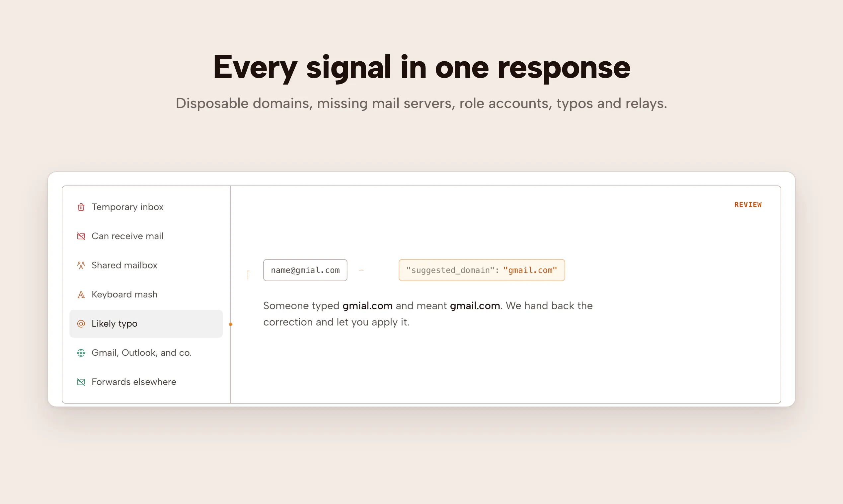
Task: Click the globe icon beside Gmail, Outlook, and co.
Action: [81, 353]
